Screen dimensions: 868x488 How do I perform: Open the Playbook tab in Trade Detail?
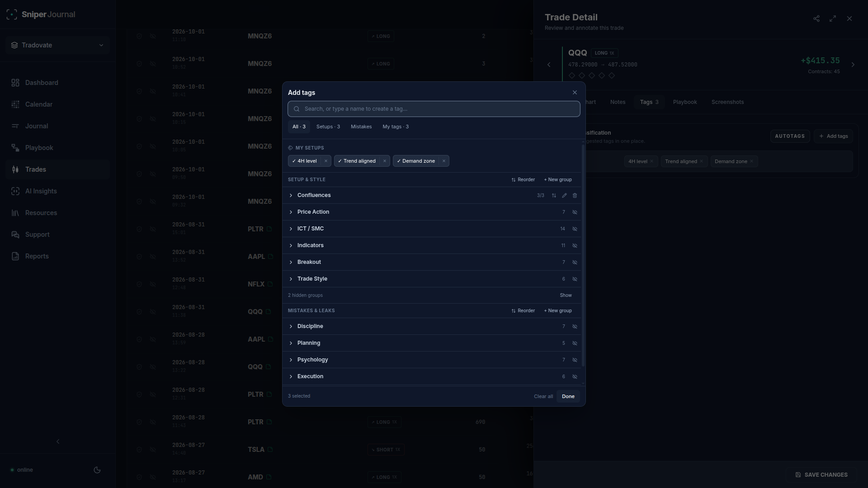pos(685,102)
